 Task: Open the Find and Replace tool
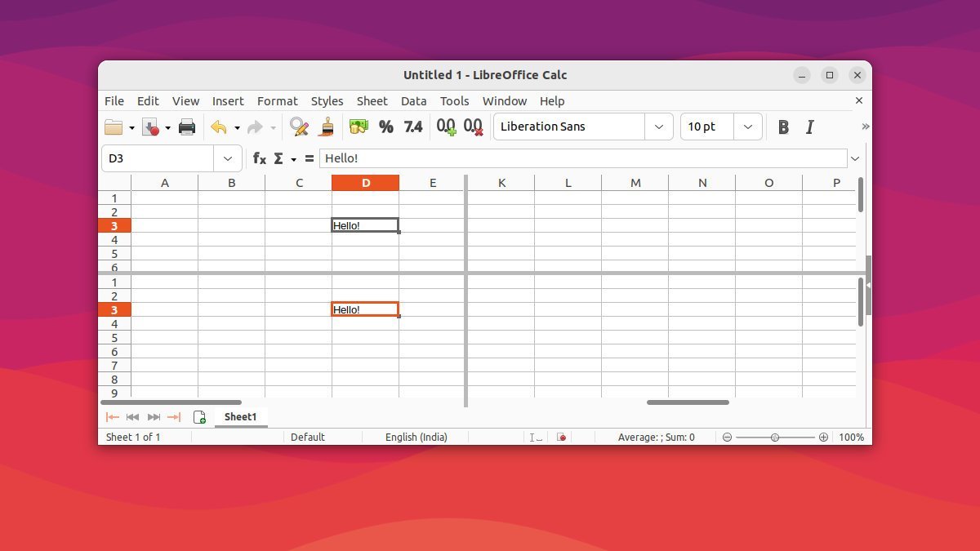click(299, 127)
